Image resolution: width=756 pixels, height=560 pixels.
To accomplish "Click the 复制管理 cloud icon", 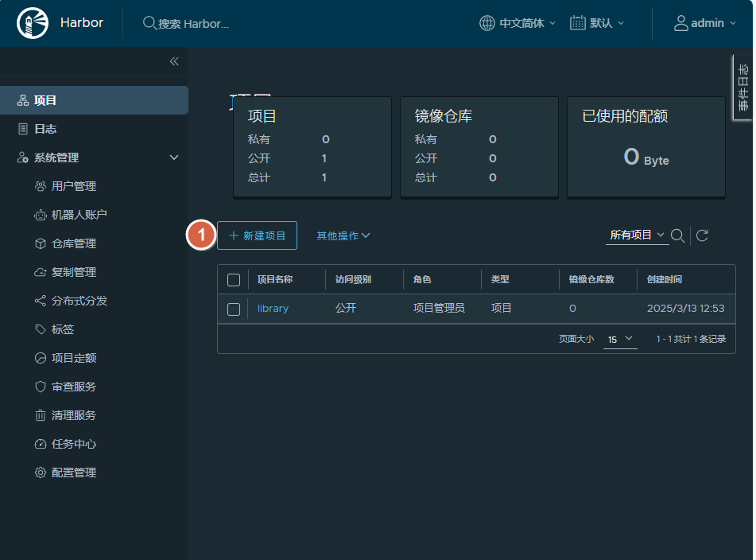I will pos(41,272).
